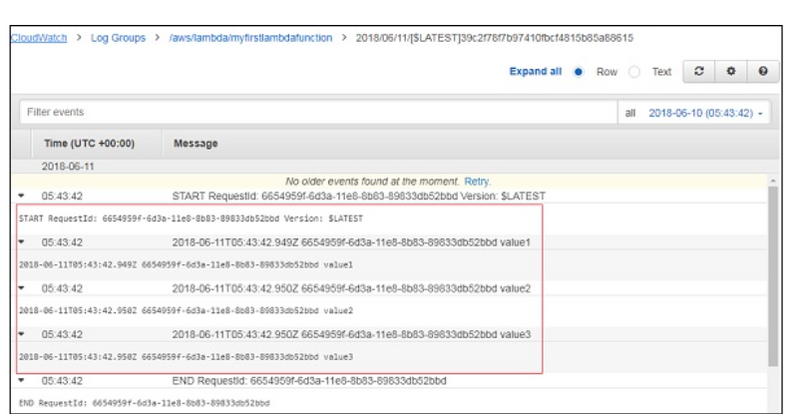Collapse the START RequestId log event
Viewport: 800px width, 414px height.
click(x=22, y=195)
